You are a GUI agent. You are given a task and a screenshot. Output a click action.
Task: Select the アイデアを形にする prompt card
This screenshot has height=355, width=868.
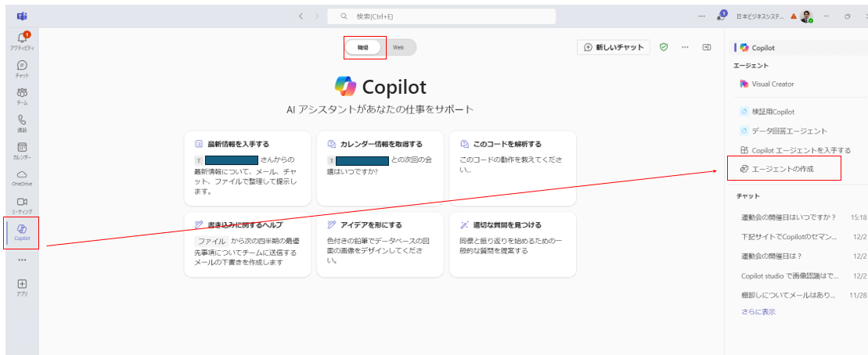(380, 245)
